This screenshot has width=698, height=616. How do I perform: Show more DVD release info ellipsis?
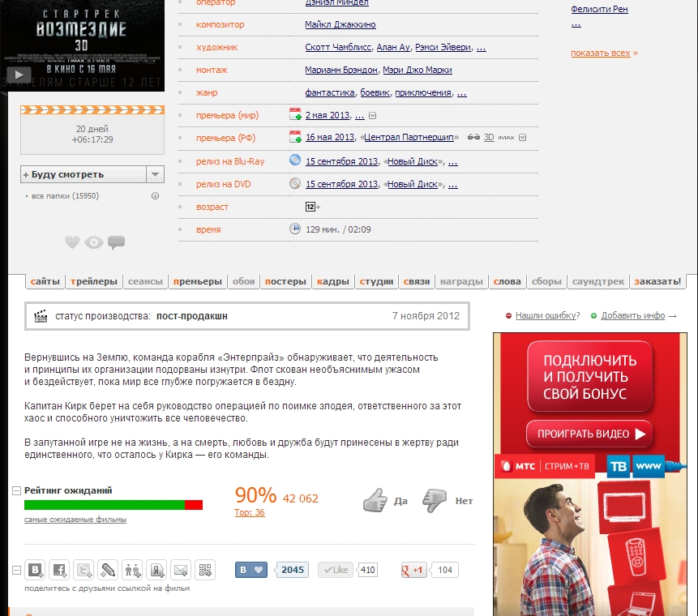(452, 184)
